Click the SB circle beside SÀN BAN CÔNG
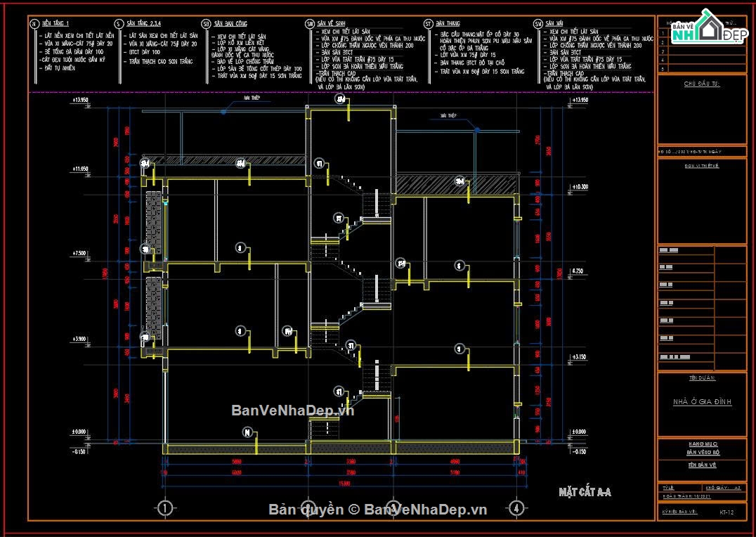 coord(206,24)
